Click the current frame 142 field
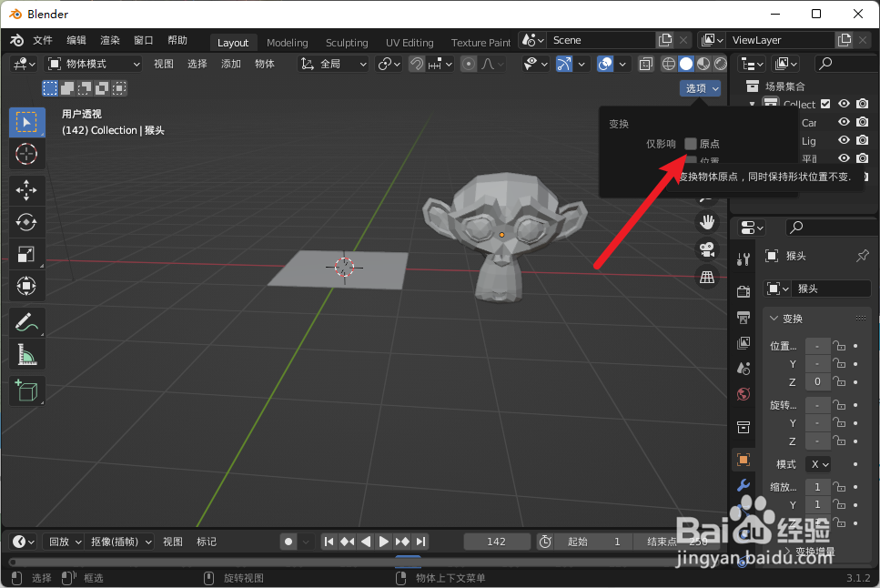 coord(497,542)
